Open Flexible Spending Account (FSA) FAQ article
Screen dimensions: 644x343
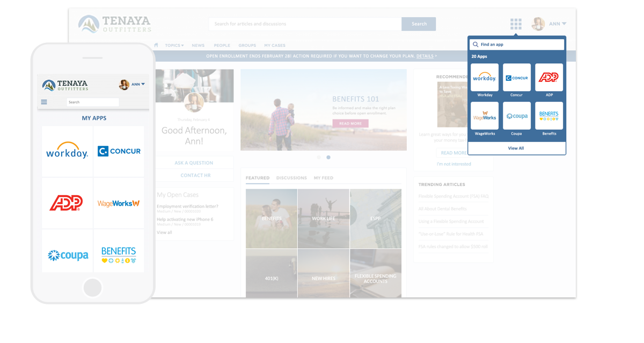point(453,196)
